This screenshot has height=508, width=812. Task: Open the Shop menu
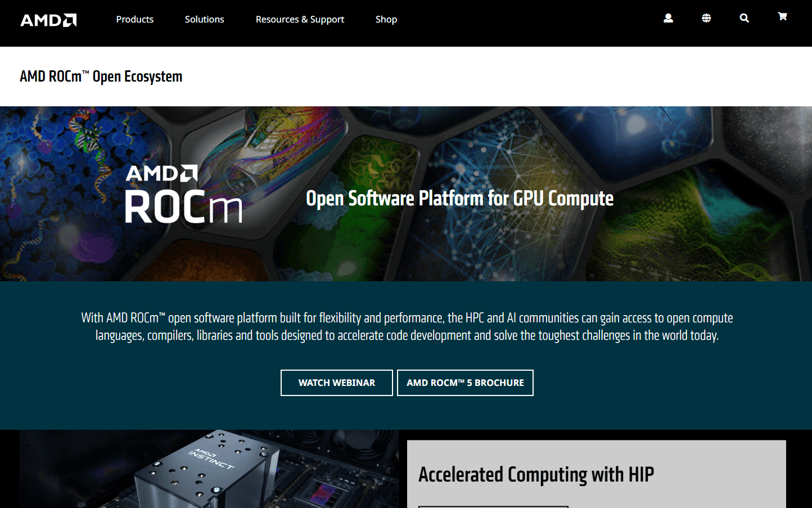pos(386,19)
